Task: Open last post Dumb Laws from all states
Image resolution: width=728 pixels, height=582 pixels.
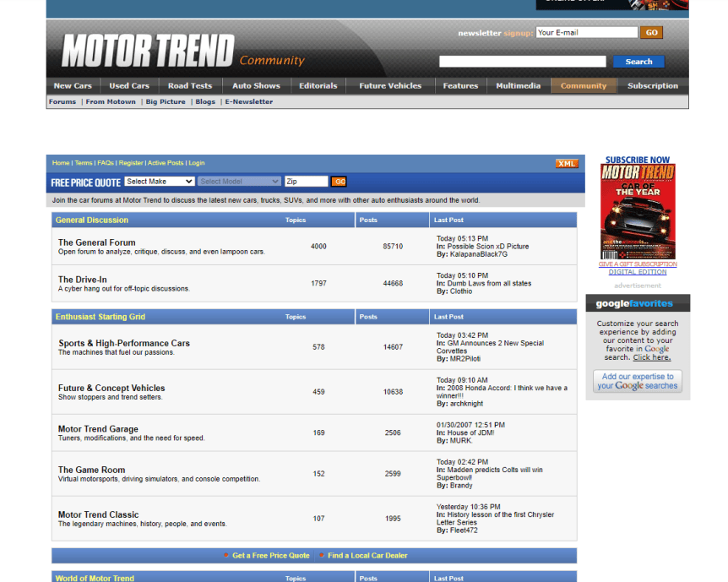Action: point(489,283)
